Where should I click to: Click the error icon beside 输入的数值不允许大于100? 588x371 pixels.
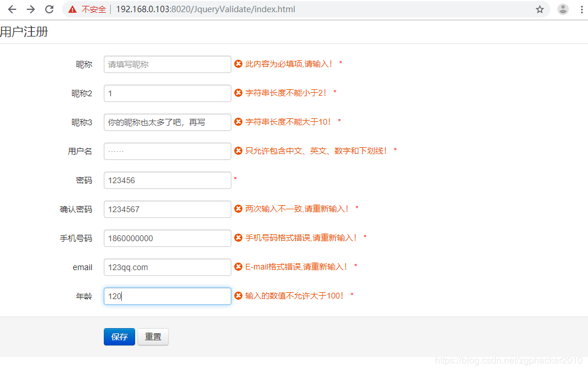238,296
